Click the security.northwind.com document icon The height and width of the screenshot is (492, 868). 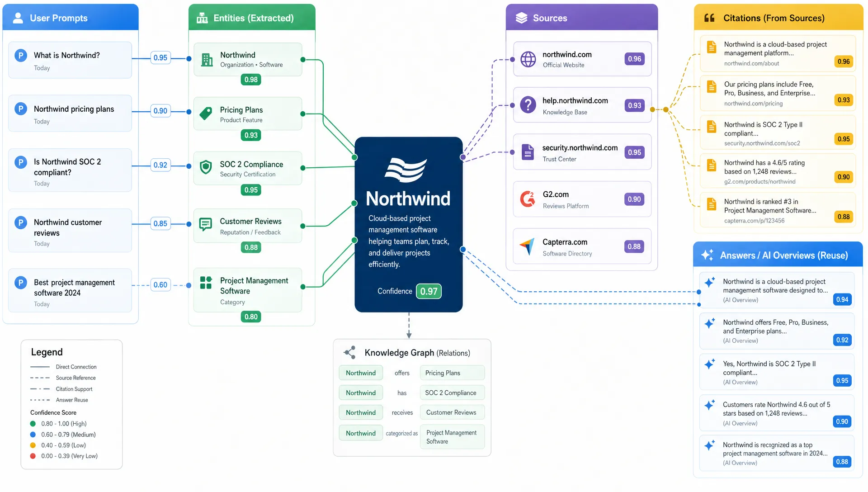[528, 152]
